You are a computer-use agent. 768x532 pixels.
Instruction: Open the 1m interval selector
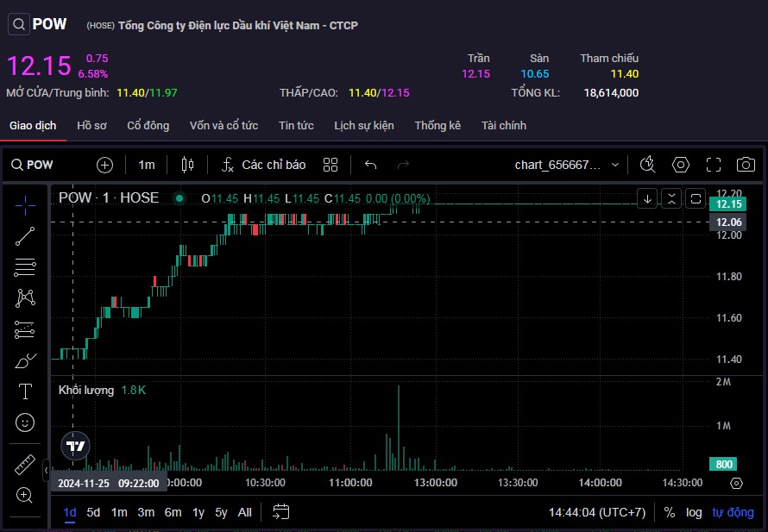tap(147, 165)
